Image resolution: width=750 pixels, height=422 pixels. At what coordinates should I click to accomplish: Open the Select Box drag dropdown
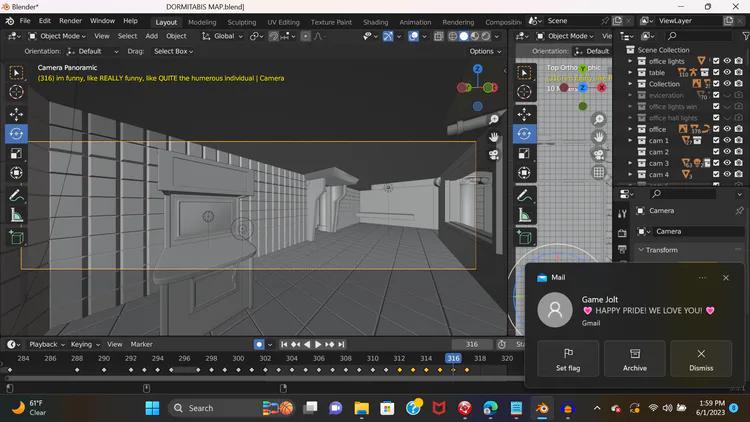(173, 51)
